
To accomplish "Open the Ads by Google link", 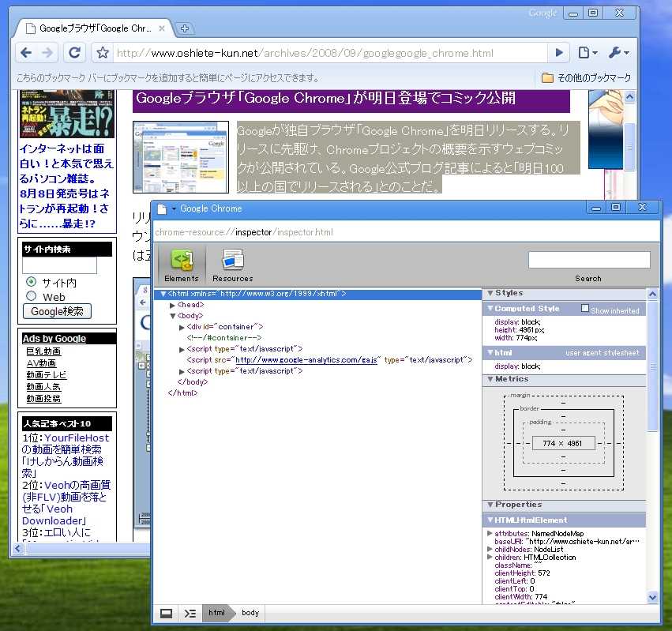I will click(54, 339).
